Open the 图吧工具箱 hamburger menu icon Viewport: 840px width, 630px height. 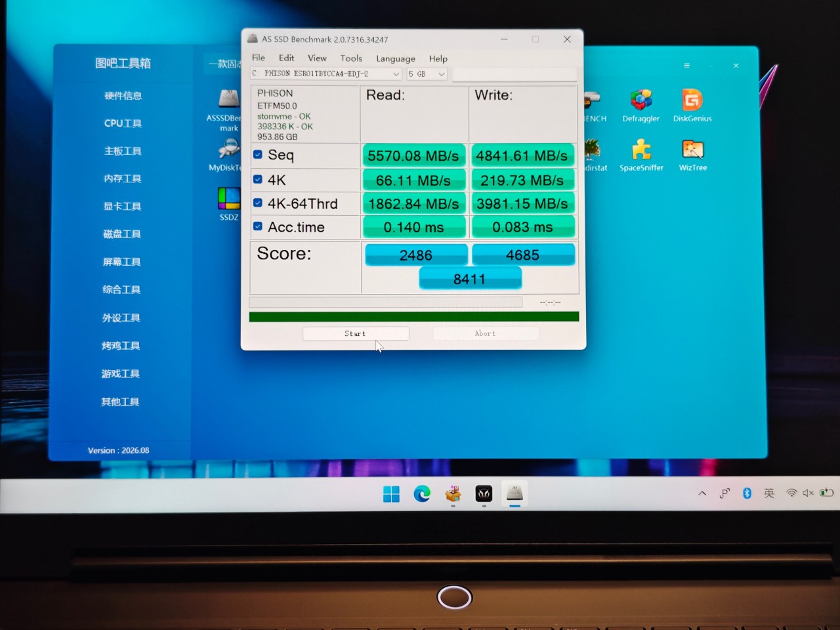(x=686, y=66)
